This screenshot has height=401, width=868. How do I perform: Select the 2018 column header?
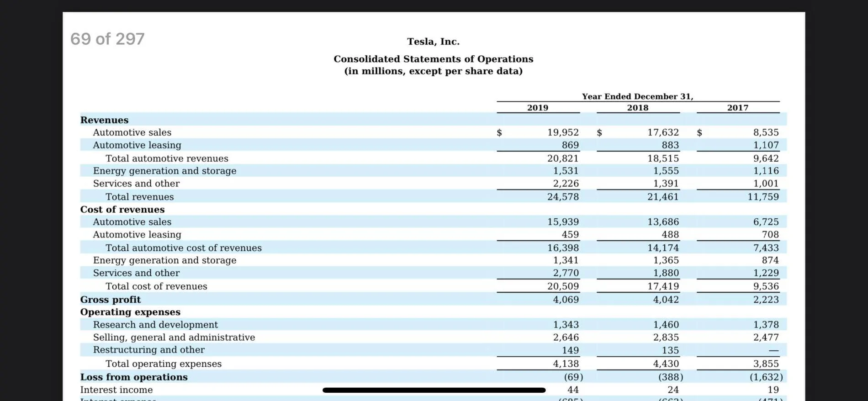point(638,108)
